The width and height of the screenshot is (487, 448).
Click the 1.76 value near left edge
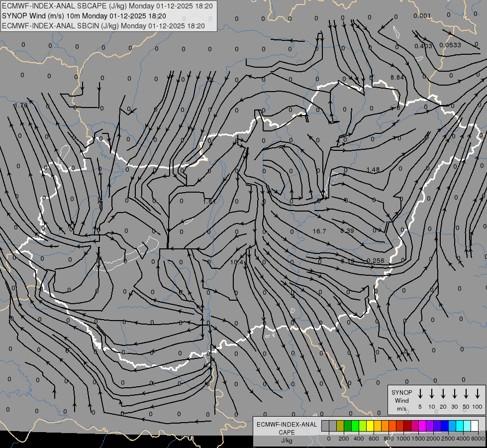(x=21, y=106)
